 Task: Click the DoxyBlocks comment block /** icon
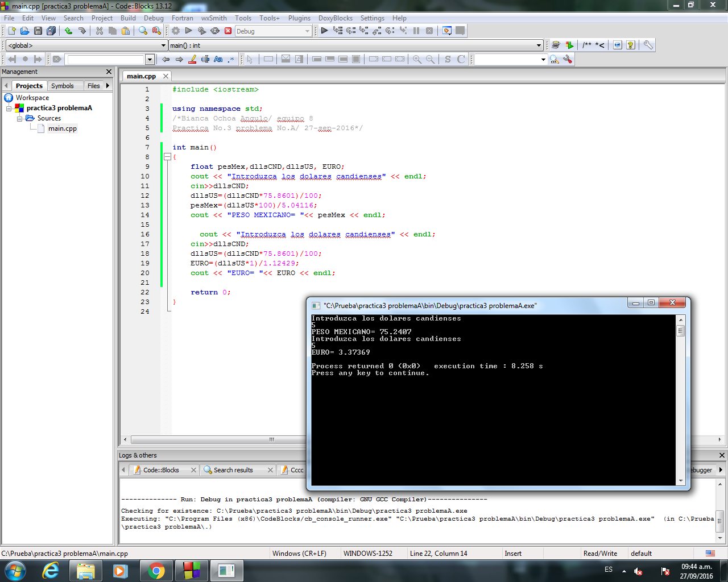[x=587, y=45]
